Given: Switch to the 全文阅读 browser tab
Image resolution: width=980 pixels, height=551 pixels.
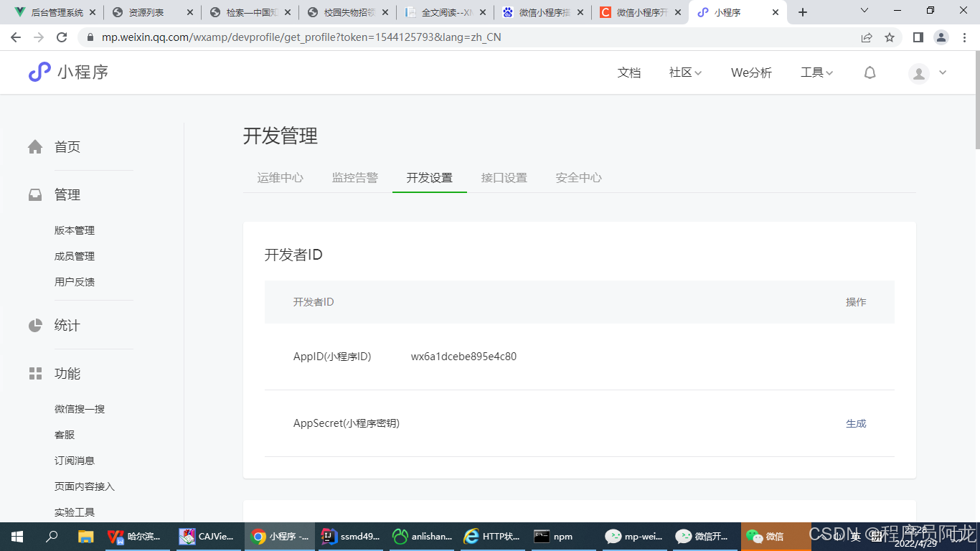Looking at the screenshot, I should coord(446,12).
